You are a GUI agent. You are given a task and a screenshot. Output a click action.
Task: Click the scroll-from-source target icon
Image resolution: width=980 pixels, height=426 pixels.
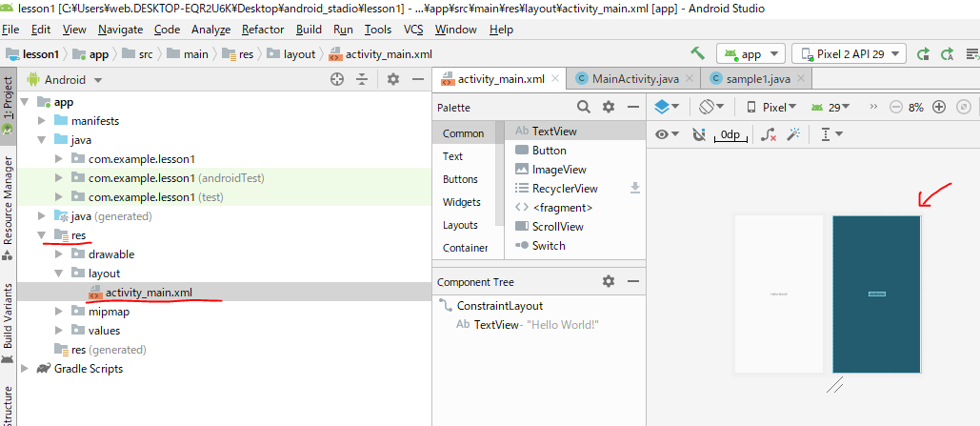[x=336, y=80]
